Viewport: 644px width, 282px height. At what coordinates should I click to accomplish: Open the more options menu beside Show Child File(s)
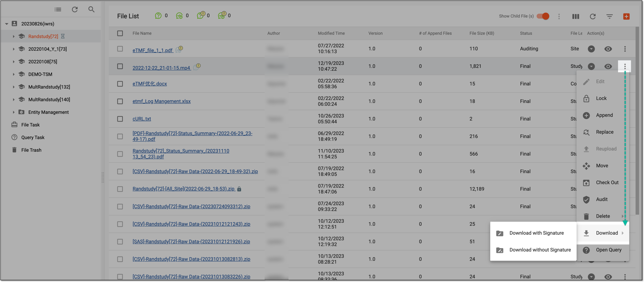(559, 16)
